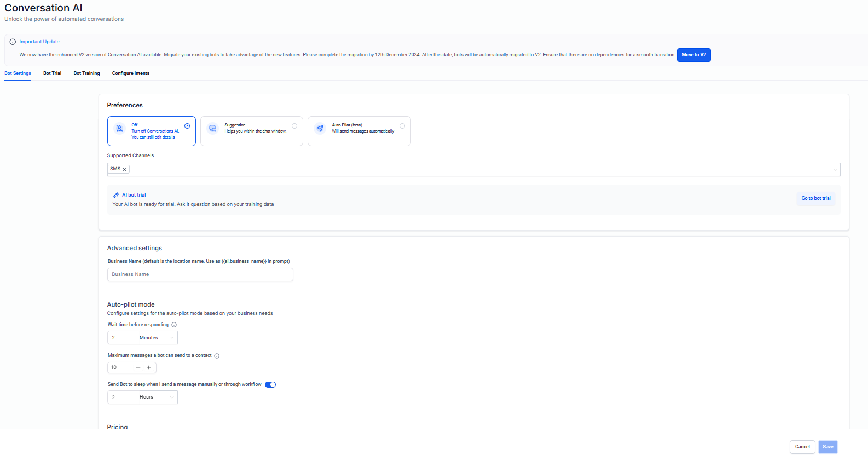Select the Auto Pilot (beta) radio button
The height and width of the screenshot is (455, 868).
(x=402, y=126)
